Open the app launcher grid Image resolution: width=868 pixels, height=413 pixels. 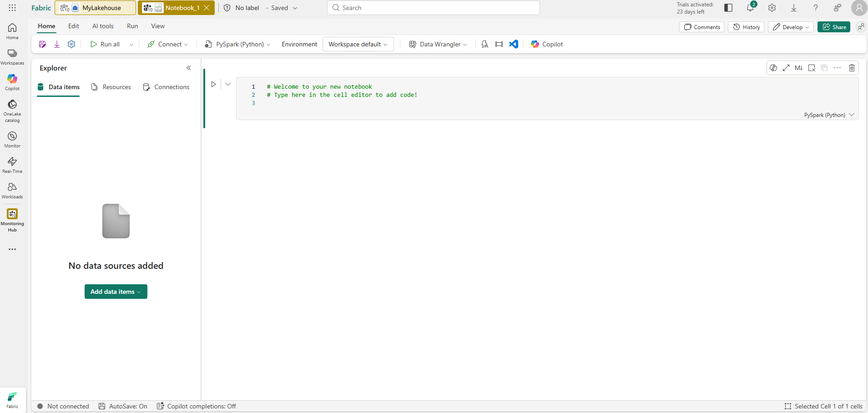12,8
